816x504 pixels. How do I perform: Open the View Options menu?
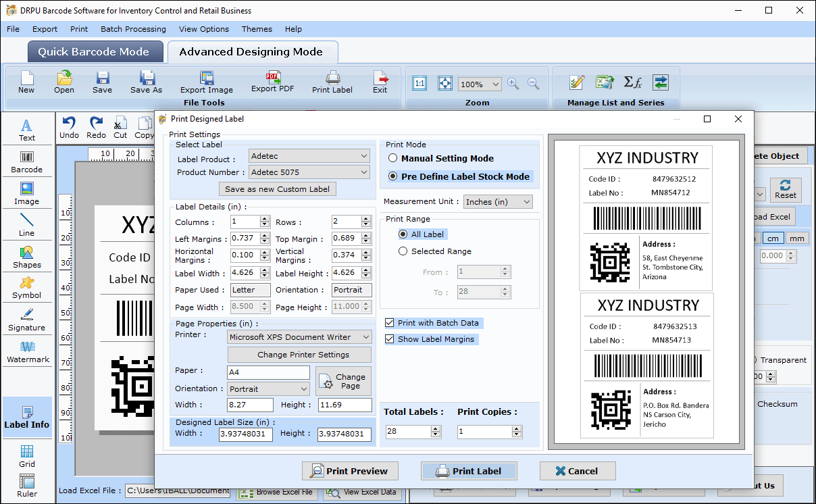[x=204, y=29]
